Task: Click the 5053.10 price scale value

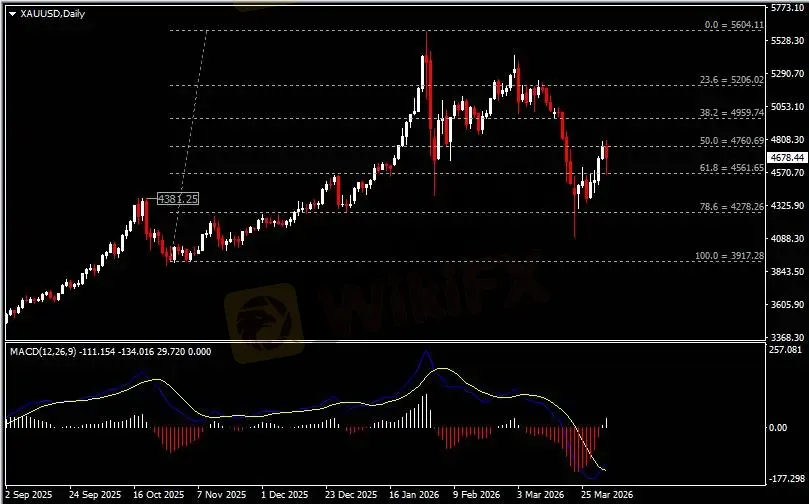Action: coord(788,106)
